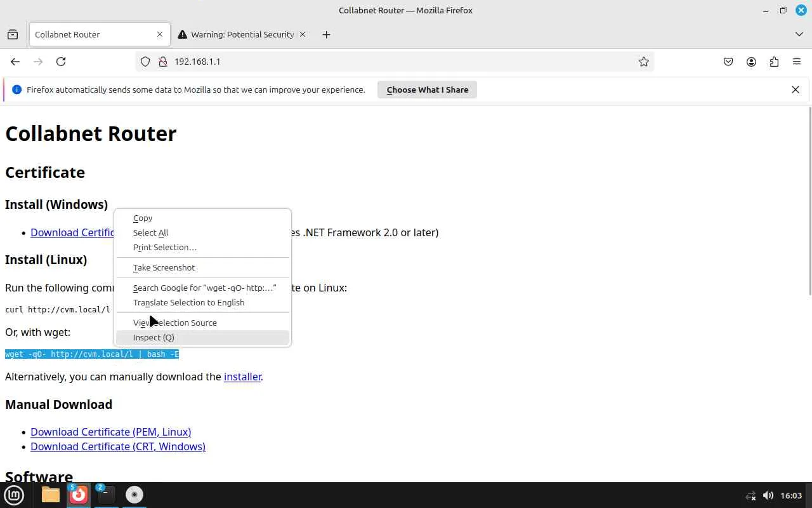Close the Collabnet Router tab
812x508 pixels.
[x=160, y=34]
